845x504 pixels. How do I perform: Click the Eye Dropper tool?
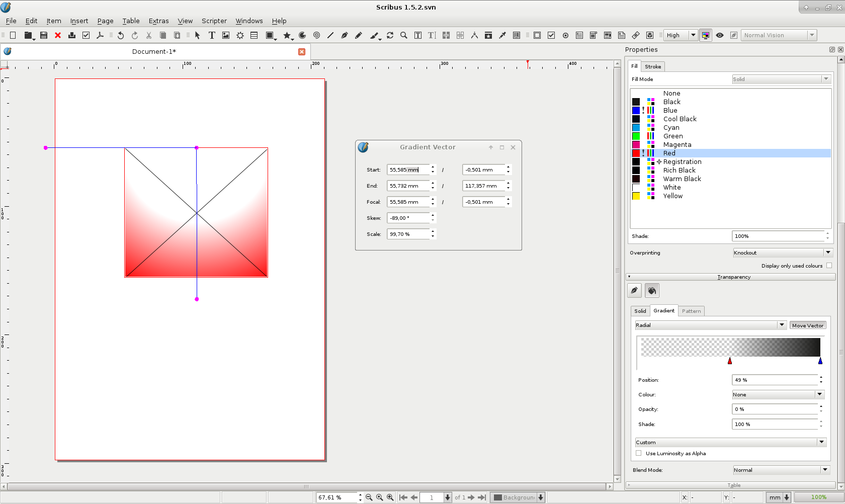click(502, 35)
